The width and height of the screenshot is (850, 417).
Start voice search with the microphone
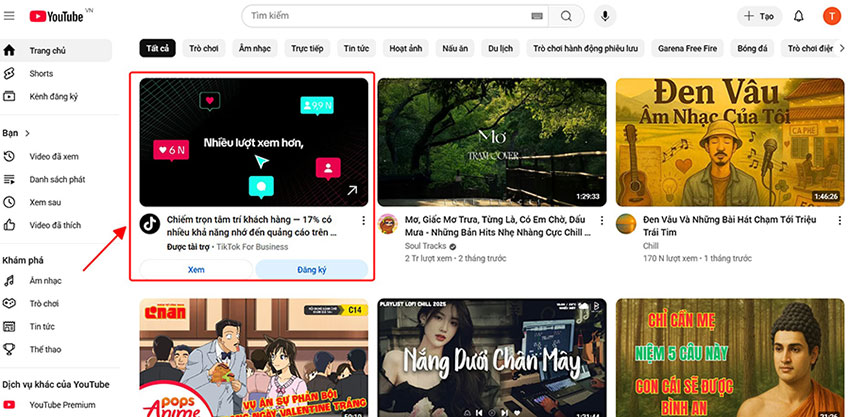[x=605, y=16]
